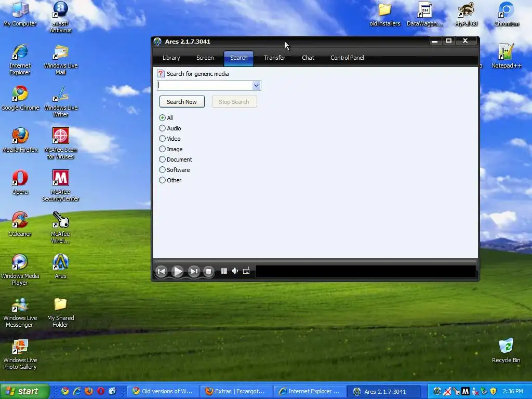Select Google Chrome desktop icon
Screen dimensions: 532x399
[x=20, y=98]
